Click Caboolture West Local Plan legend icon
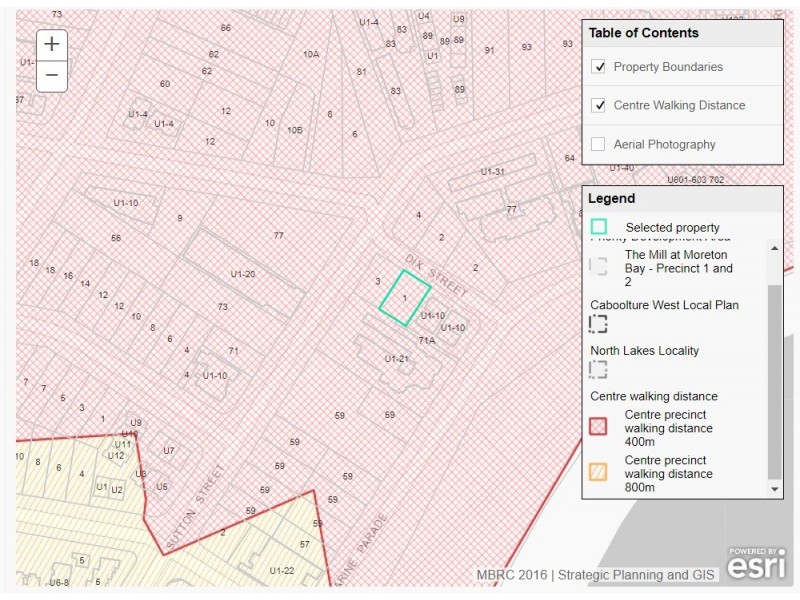 (x=598, y=324)
